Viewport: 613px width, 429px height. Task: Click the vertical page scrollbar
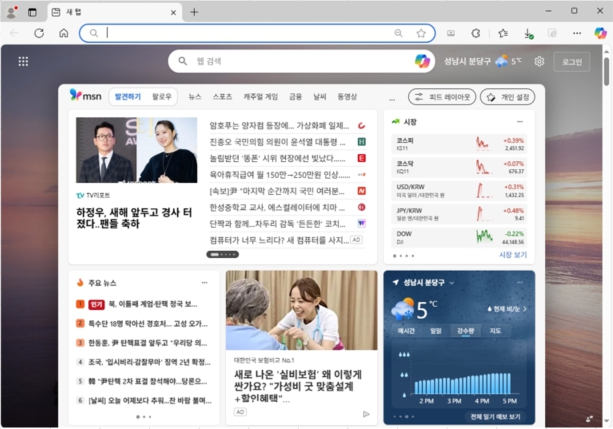pos(606,71)
